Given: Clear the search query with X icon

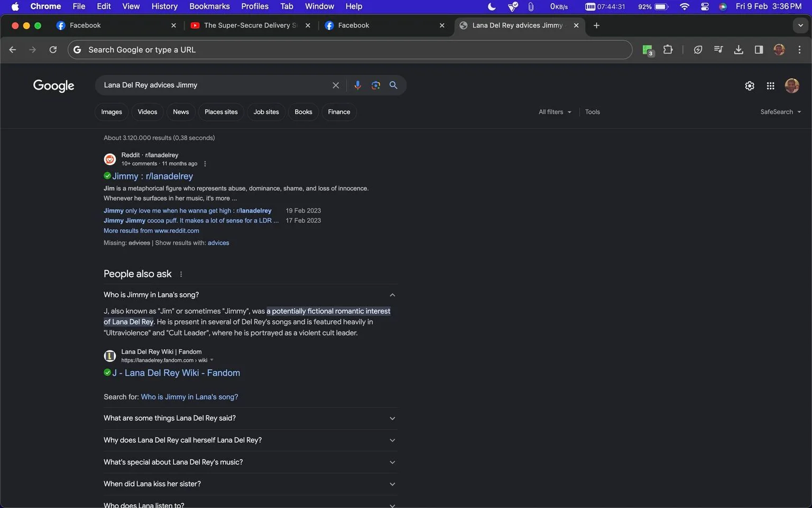Looking at the screenshot, I should tap(336, 85).
